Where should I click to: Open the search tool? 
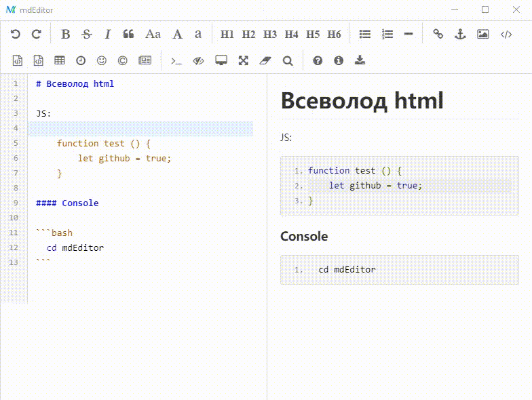(x=288, y=61)
